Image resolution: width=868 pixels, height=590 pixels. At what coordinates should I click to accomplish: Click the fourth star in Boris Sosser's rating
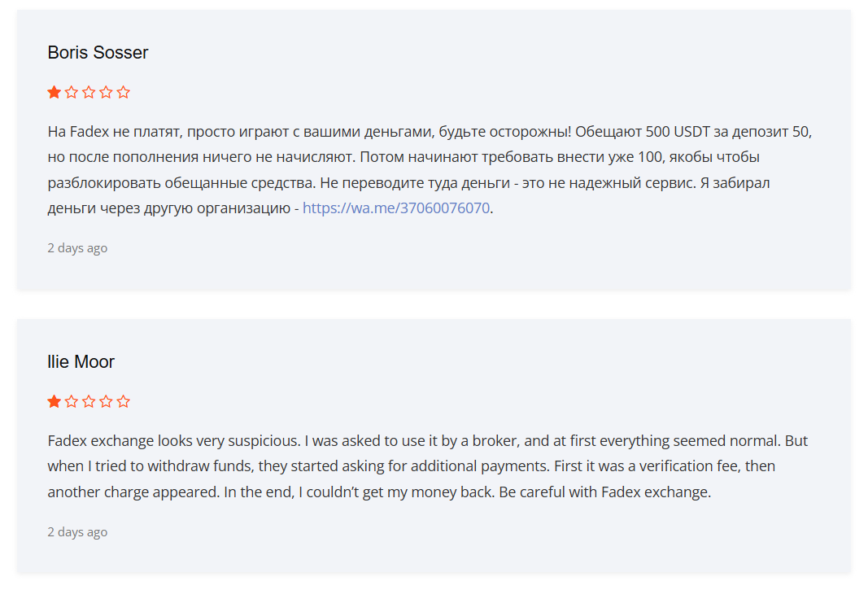106,92
